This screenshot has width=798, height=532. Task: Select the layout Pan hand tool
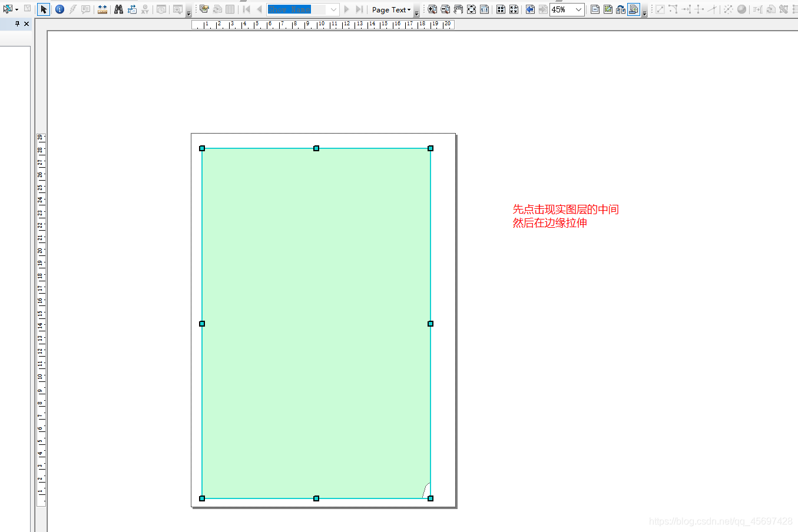[458, 9]
